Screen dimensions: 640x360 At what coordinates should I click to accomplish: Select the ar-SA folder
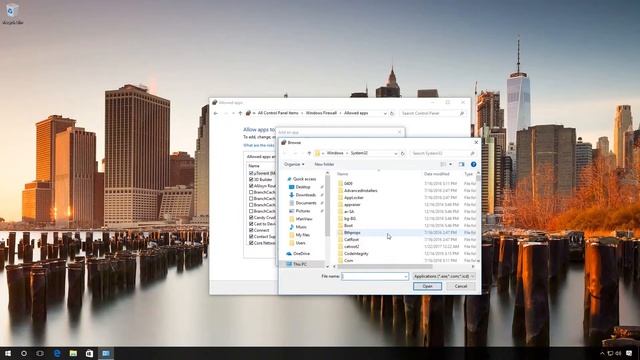click(x=349, y=211)
